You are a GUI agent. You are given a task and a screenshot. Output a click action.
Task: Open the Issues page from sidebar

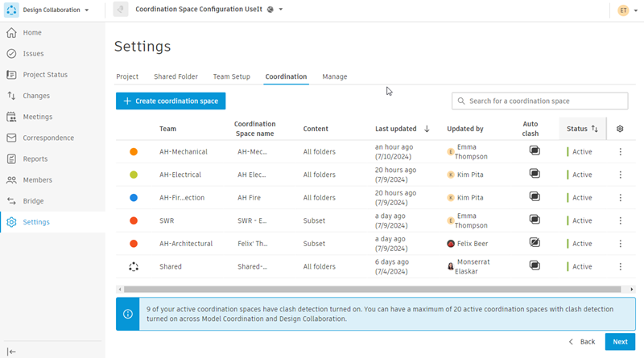pyautogui.click(x=33, y=53)
